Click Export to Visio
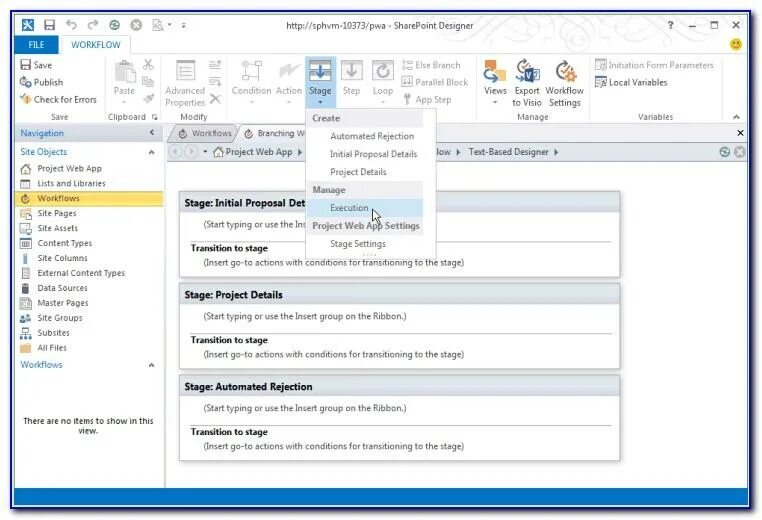The width and height of the screenshot is (762, 520). 527,83
